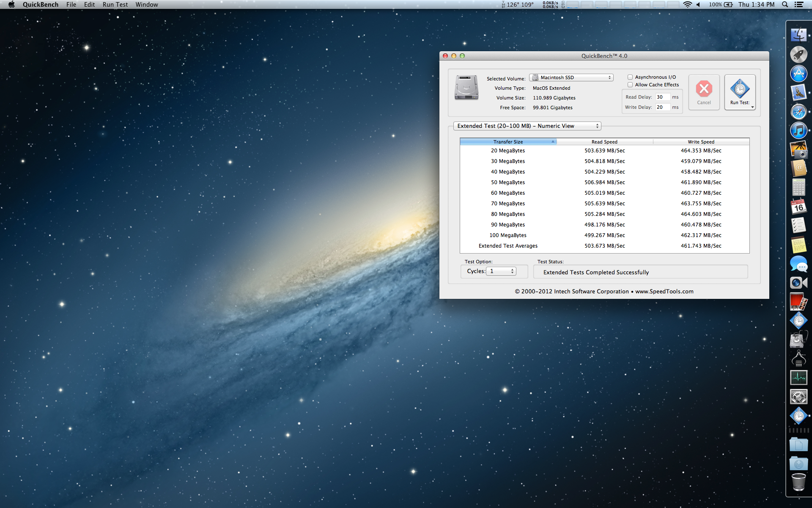The width and height of the screenshot is (812, 508).
Task: Open System Preferences gears icon
Action: pos(798,397)
